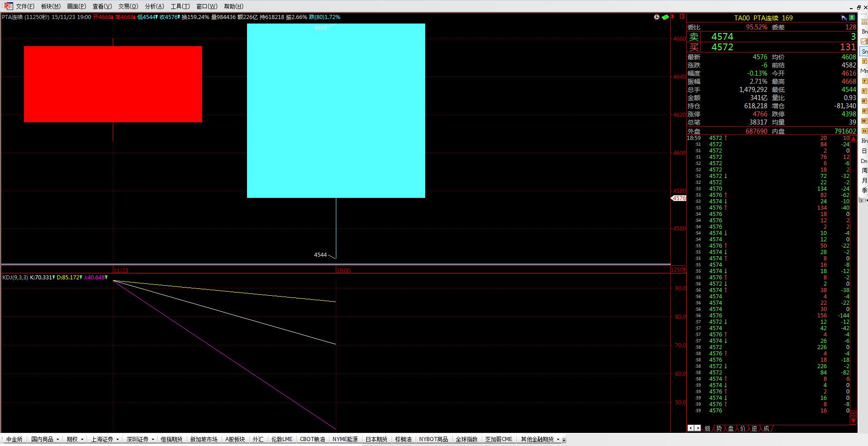Switch to the 新加坡市场 tab

coord(204,439)
